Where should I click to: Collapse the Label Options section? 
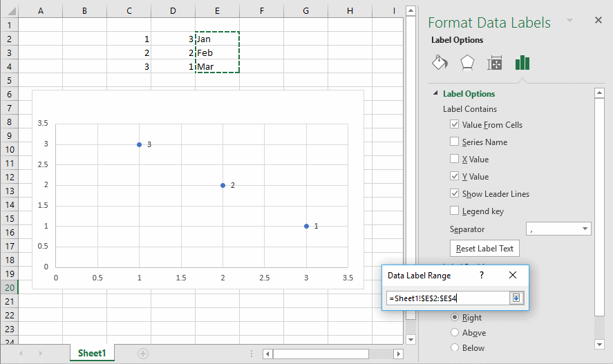(x=435, y=93)
